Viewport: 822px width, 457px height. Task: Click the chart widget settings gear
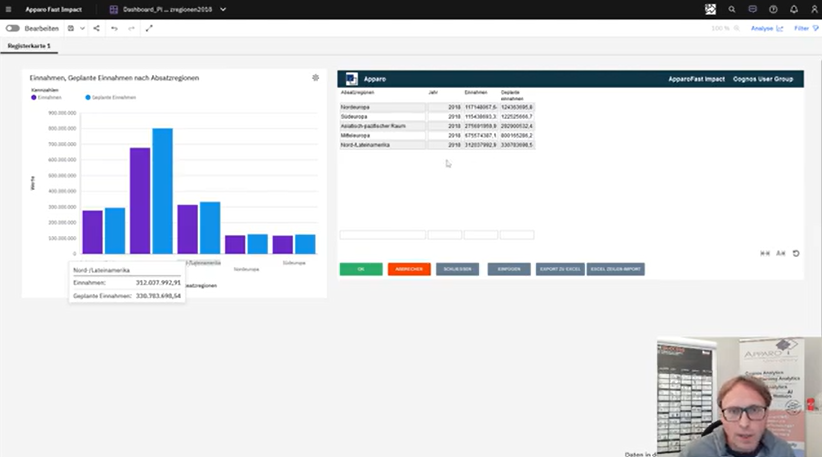pos(316,77)
